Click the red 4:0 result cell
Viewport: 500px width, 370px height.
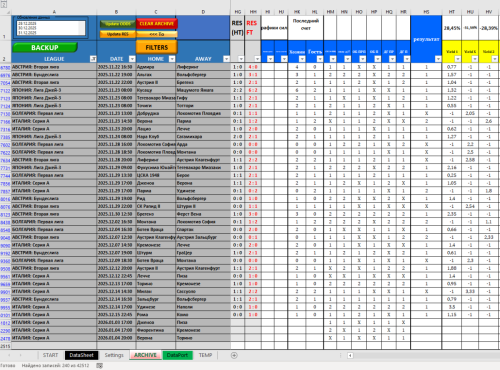click(x=253, y=67)
